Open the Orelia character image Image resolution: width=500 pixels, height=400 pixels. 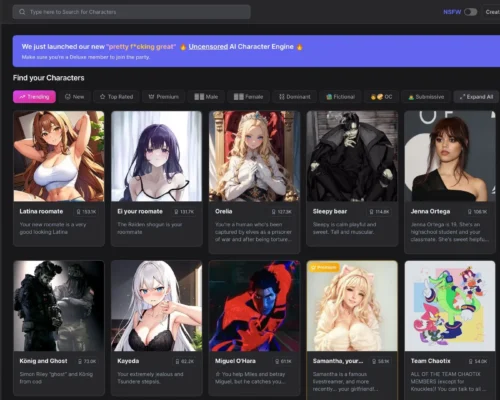(254, 156)
